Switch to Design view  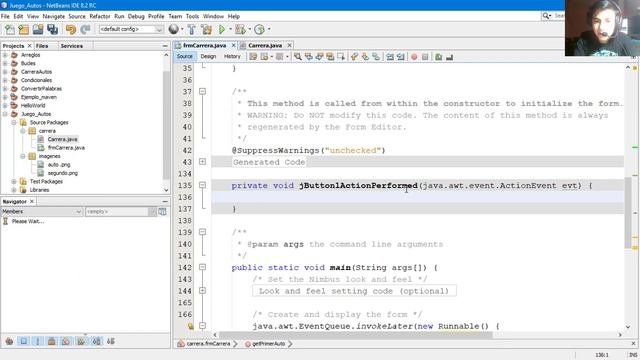click(208, 56)
